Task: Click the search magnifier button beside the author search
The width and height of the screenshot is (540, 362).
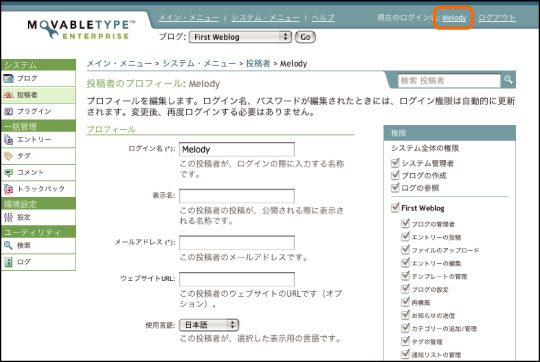Action: [x=508, y=80]
